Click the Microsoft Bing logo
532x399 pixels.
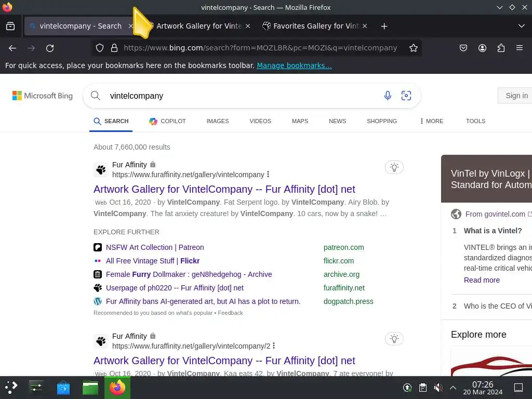(43, 96)
